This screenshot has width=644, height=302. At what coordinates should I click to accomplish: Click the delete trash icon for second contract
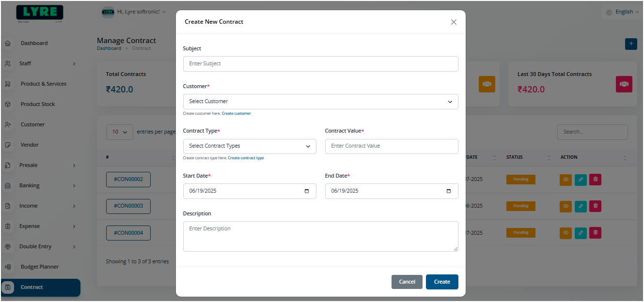click(x=596, y=206)
